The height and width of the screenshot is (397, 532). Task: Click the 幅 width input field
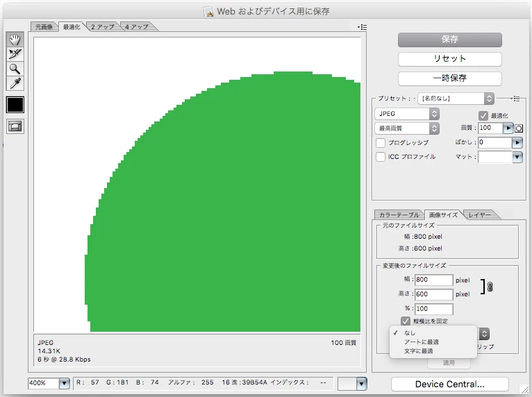[x=434, y=280]
